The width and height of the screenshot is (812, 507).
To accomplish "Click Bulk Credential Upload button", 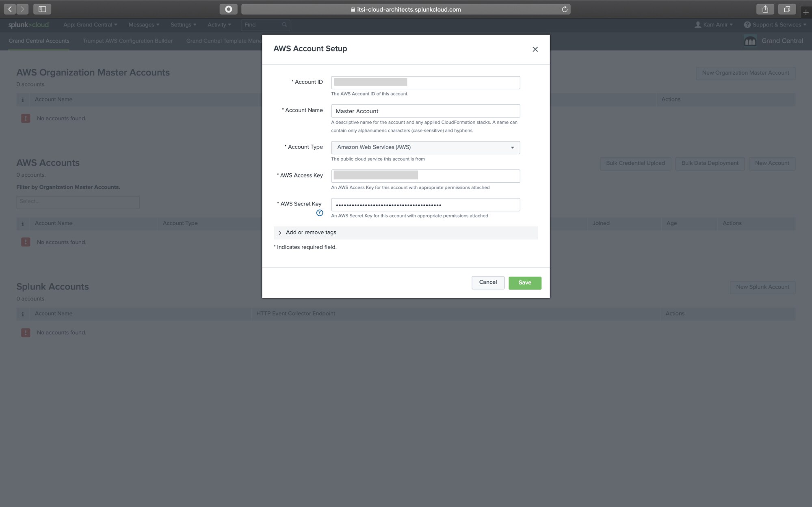I will [x=635, y=163].
